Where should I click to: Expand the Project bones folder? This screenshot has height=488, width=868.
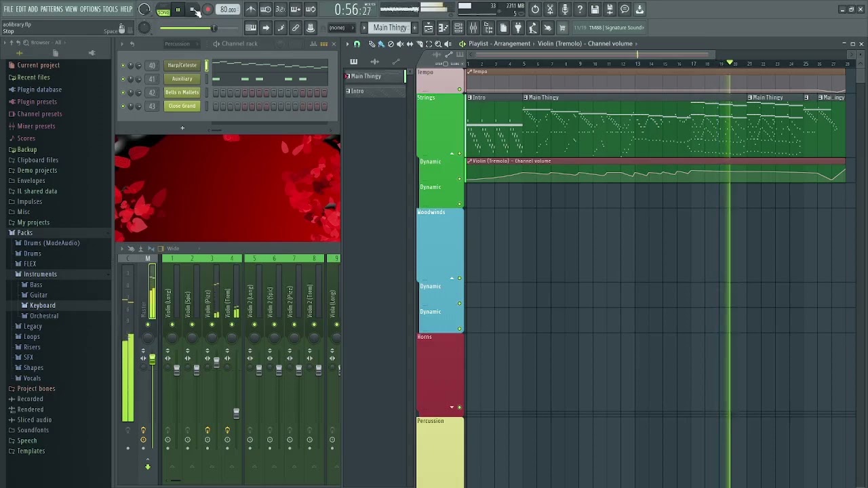coord(36,388)
